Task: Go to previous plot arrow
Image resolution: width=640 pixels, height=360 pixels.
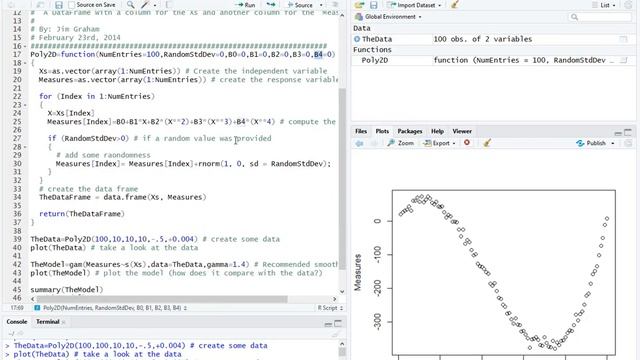Action: [359, 143]
